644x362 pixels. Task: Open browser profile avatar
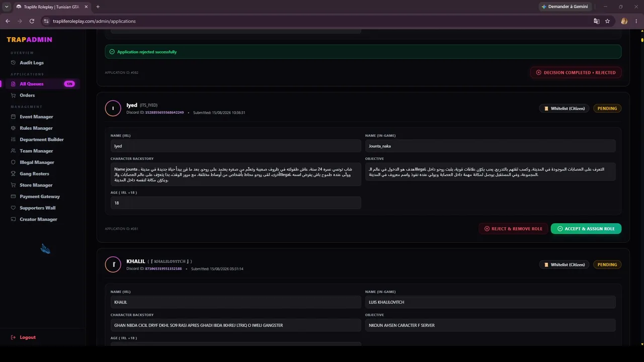tap(624, 21)
